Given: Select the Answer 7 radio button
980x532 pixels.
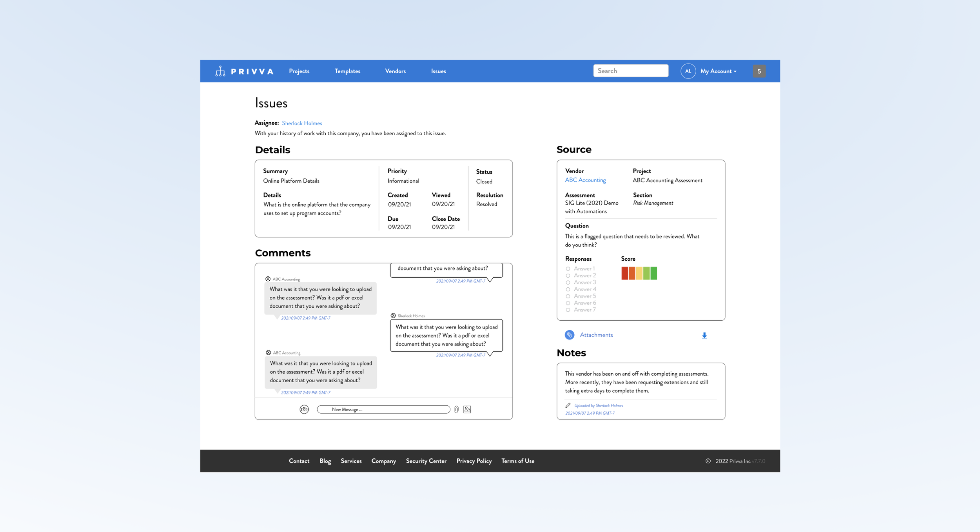Looking at the screenshot, I should tap(568, 310).
